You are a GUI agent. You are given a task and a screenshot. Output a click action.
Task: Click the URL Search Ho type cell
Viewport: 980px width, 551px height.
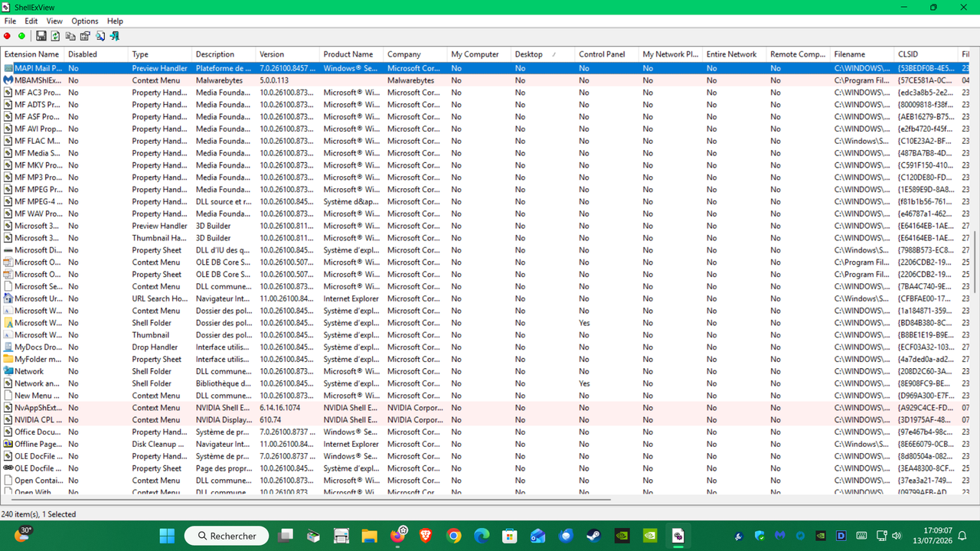159,298
